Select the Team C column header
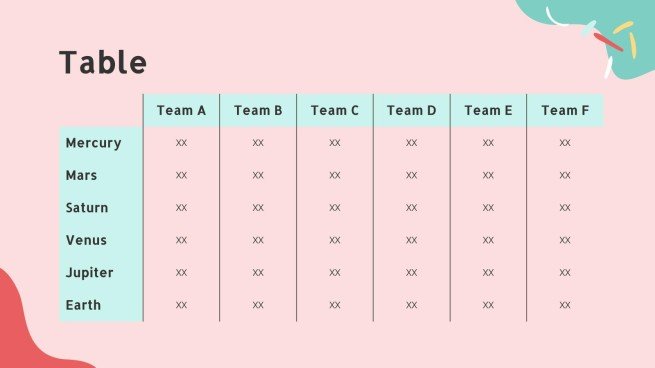 coord(335,111)
